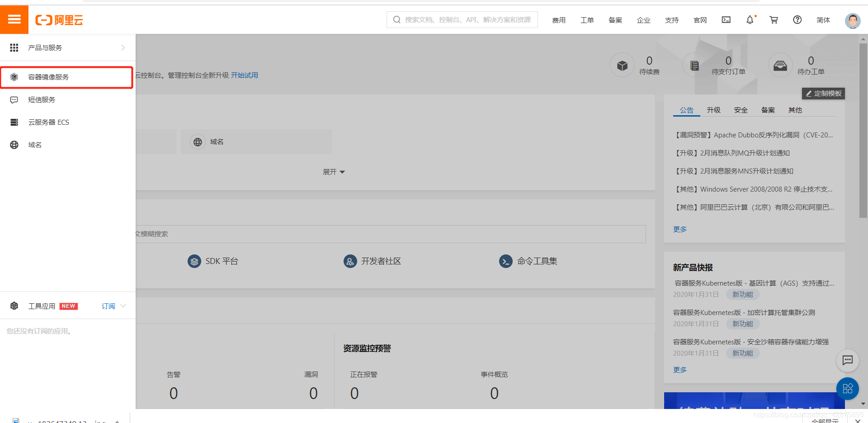Click the 域名 quick-access card
Viewport: 868px width, 423px height.
point(256,142)
